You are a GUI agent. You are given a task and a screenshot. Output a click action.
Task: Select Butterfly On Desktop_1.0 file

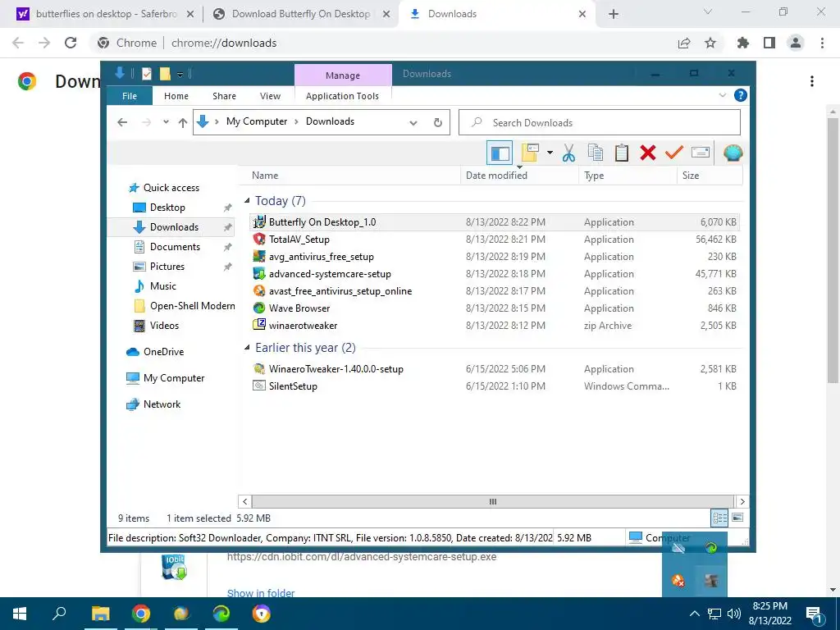495,221
